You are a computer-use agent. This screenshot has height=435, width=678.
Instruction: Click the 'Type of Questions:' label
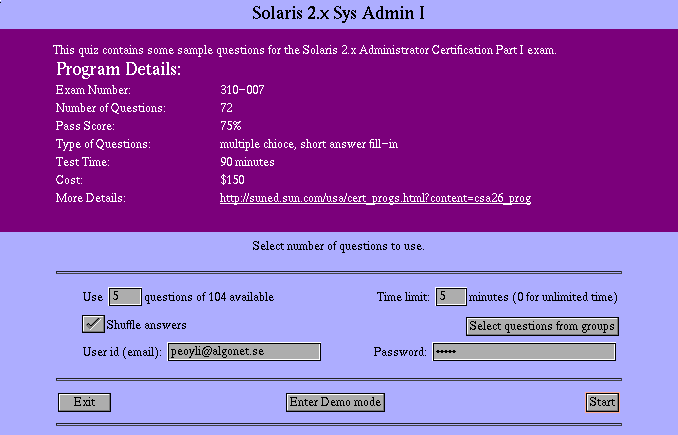coord(103,144)
